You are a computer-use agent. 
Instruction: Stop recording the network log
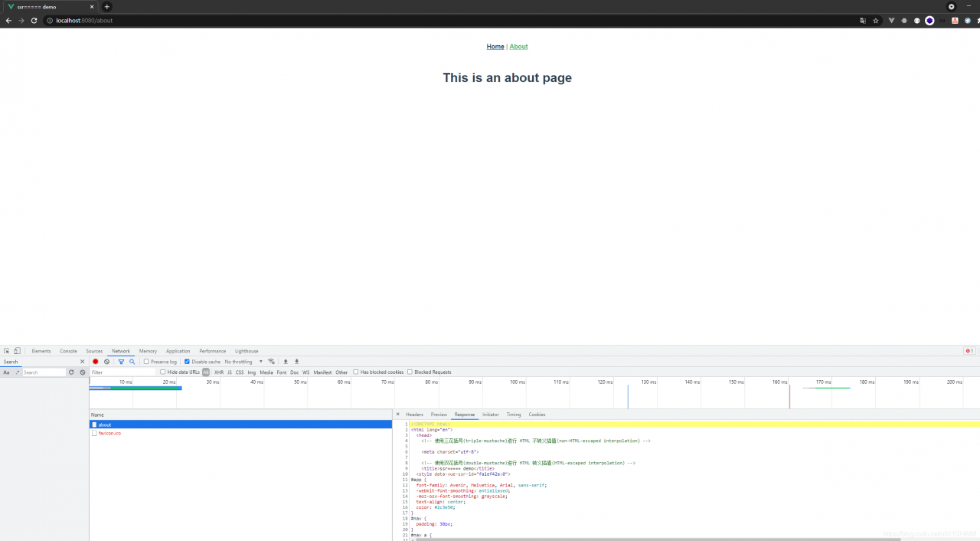[x=96, y=362]
